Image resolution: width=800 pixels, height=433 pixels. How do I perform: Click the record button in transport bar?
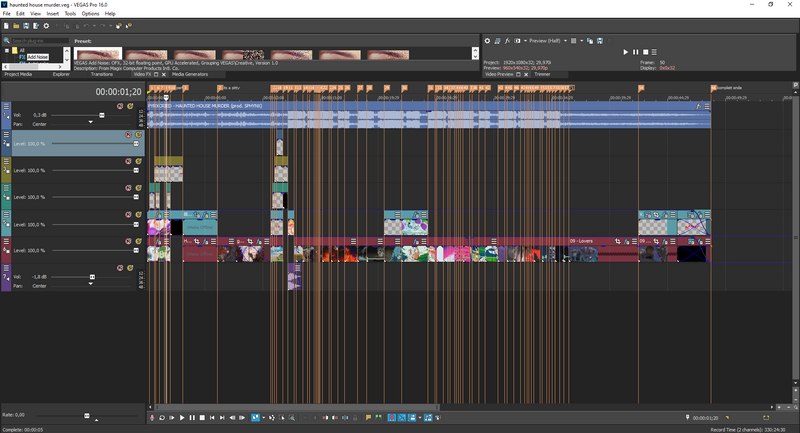point(152,417)
